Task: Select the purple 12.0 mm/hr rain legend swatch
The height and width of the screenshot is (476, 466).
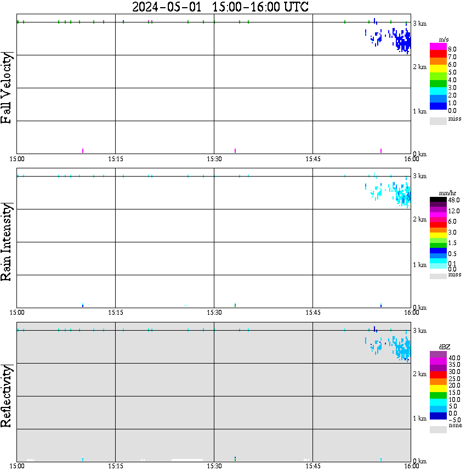Action: pyautogui.click(x=438, y=210)
